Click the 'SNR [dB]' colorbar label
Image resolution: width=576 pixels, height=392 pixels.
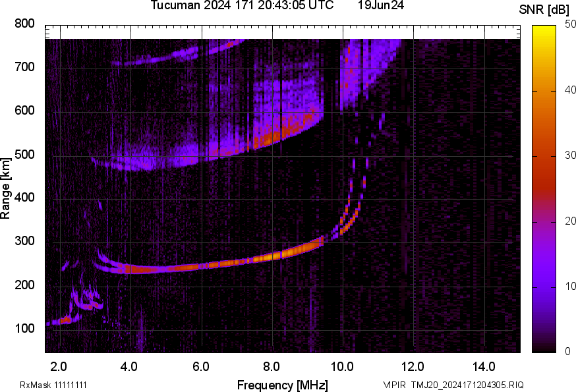point(544,10)
